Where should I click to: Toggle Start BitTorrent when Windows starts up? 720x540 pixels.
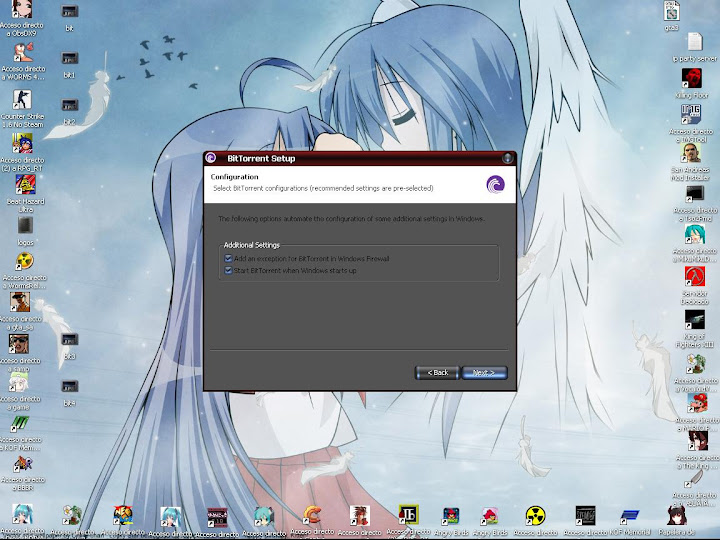point(228,270)
